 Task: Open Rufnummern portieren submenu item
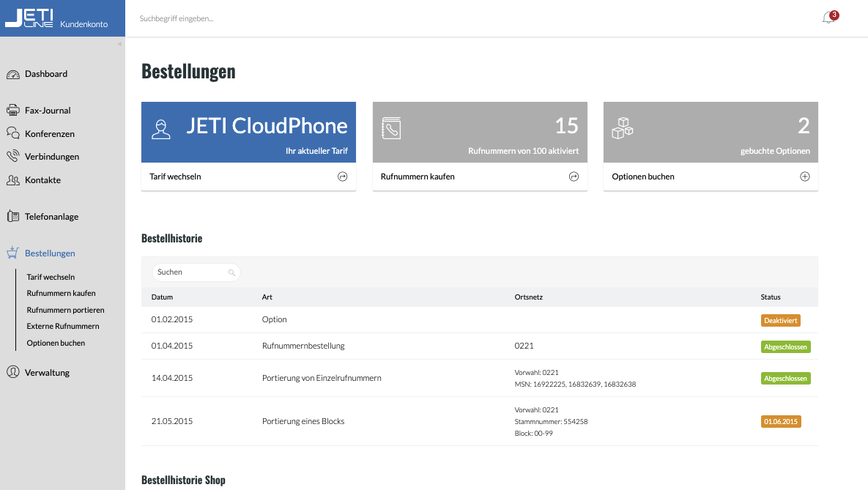pyautogui.click(x=65, y=310)
